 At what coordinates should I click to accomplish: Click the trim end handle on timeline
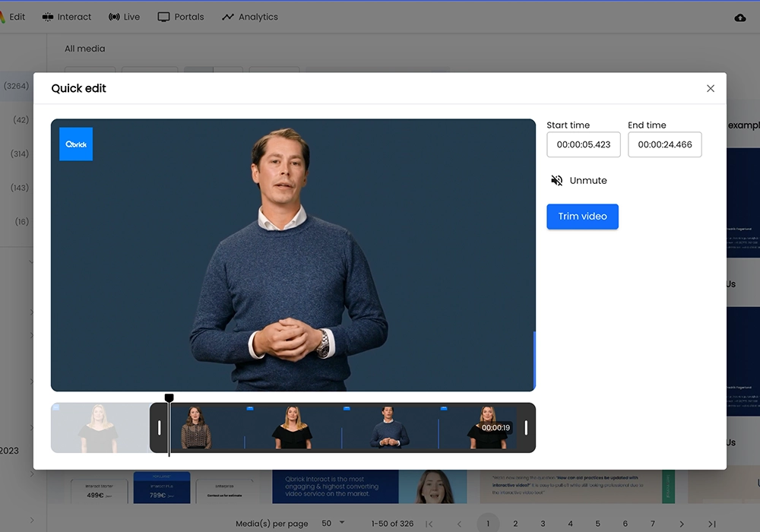(526, 428)
